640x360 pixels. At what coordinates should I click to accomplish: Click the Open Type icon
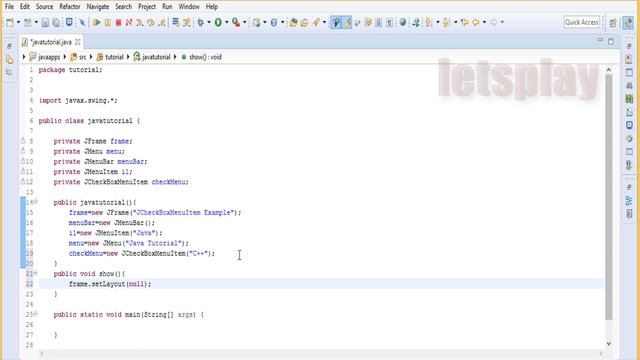(x=293, y=22)
